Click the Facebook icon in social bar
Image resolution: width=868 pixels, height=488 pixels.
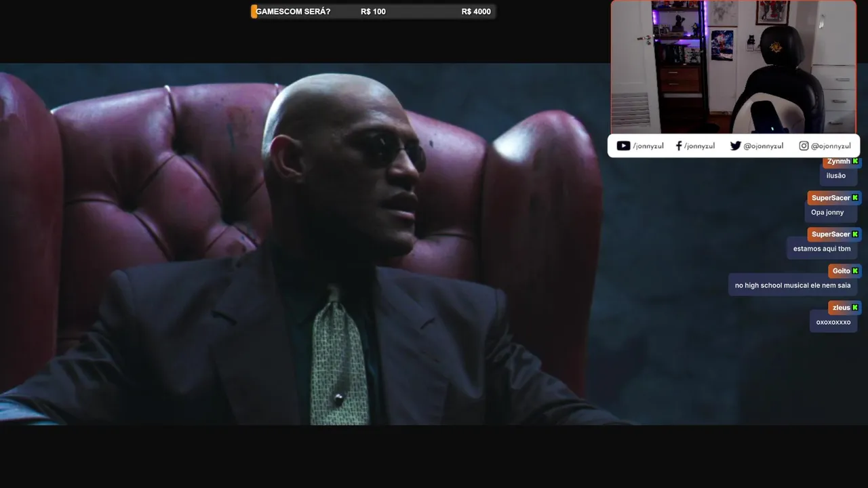pyautogui.click(x=679, y=146)
